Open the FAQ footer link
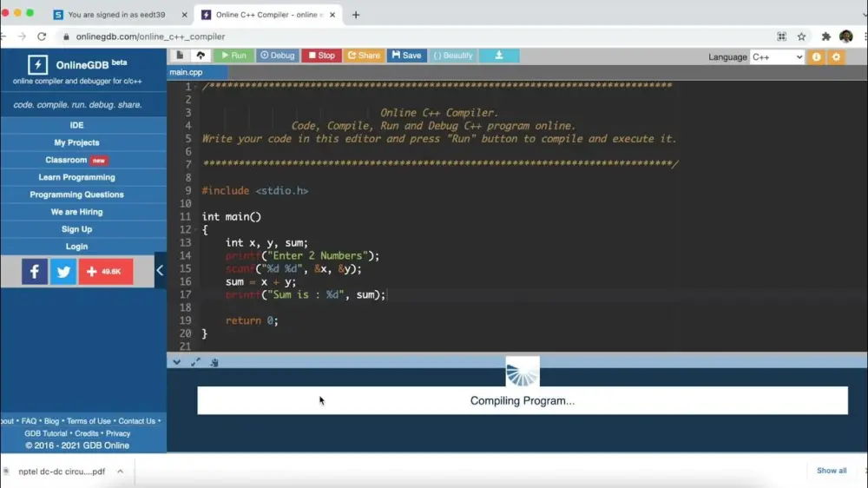Viewport: 868px width, 488px height. pos(29,421)
